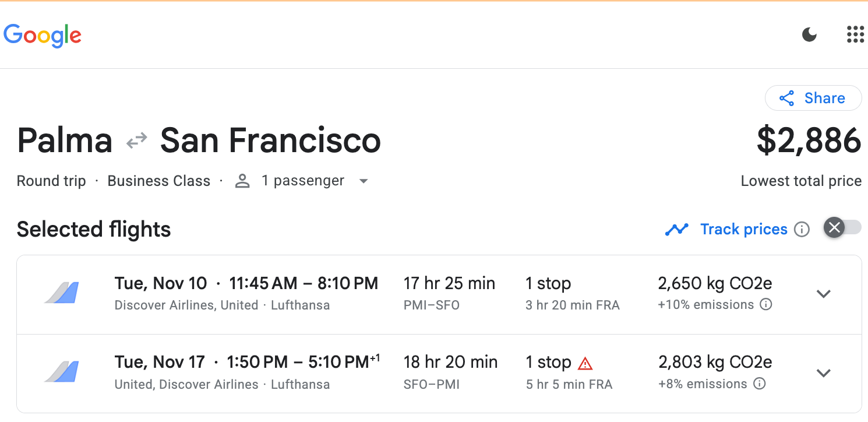The image size is (868, 422).
Task: Click the Discover Airlines logo on Nov 10 flight
Action: [x=62, y=293]
